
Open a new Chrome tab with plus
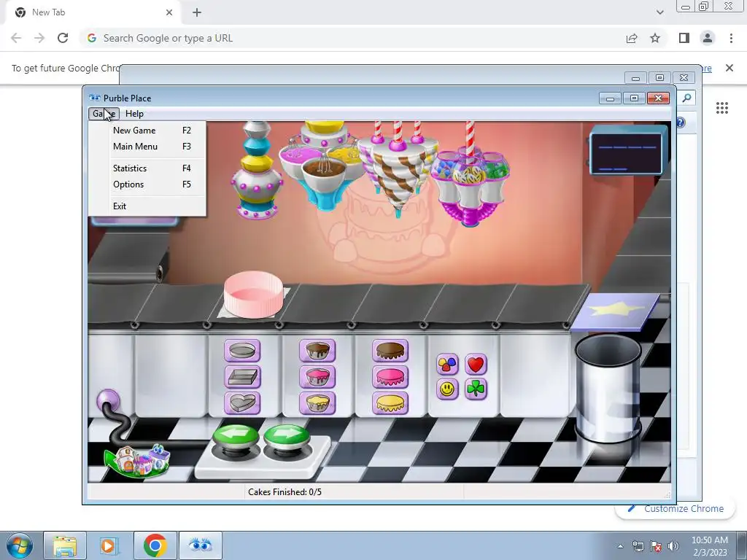(x=197, y=12)
